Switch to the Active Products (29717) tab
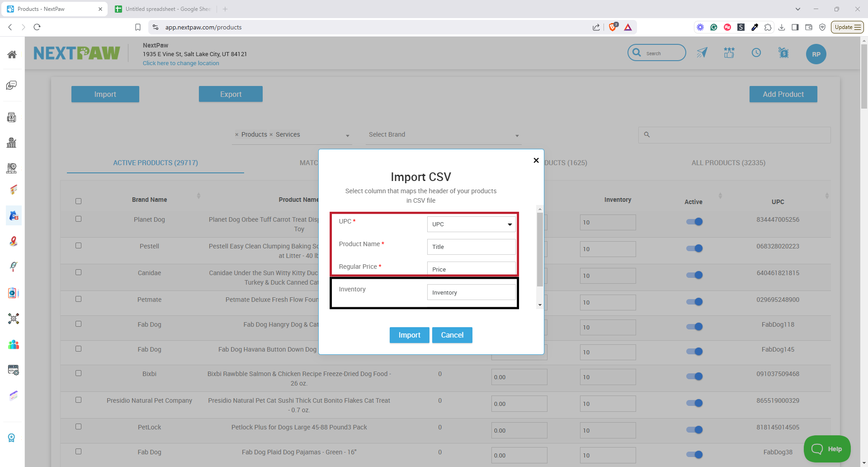 [x=156, y=163]
